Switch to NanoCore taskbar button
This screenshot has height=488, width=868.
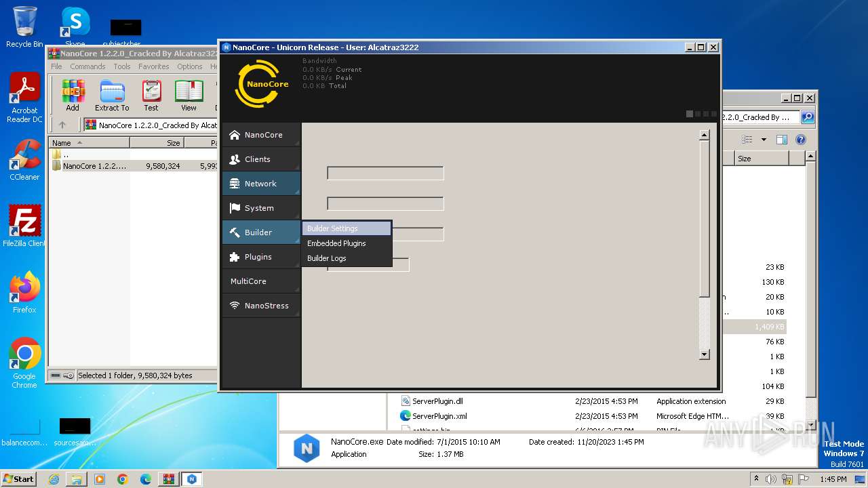(192, 479)
